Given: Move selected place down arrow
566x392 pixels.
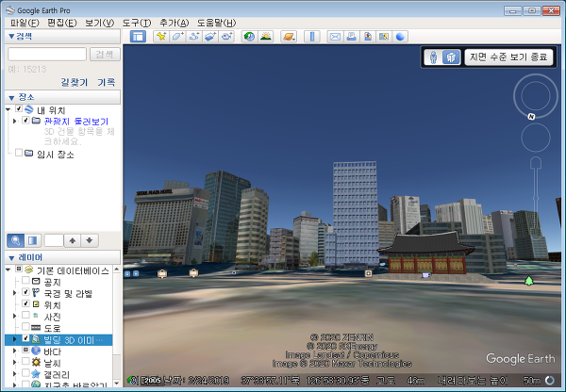Looking at the screenshot, I should coord(90,240).
